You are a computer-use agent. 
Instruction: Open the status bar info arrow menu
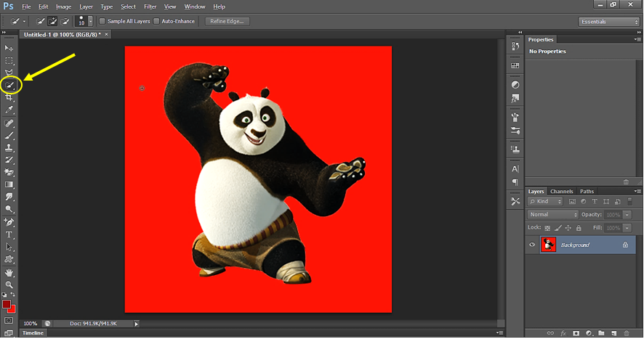137,324
